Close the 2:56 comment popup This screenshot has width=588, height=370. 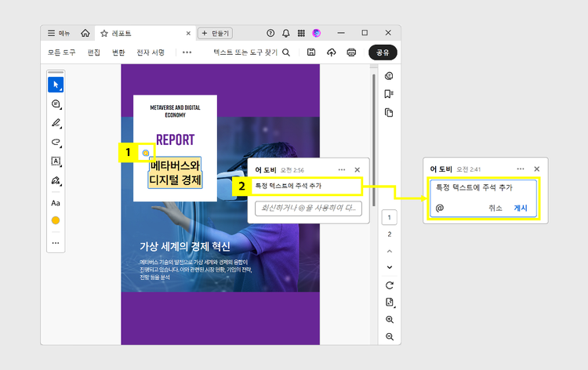click(x=358, y=170)
